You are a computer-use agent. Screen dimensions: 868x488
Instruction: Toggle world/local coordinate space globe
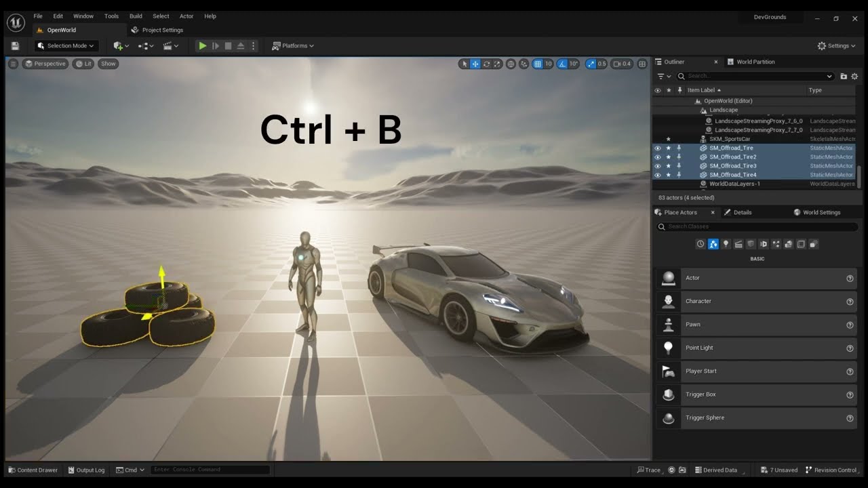511,64
